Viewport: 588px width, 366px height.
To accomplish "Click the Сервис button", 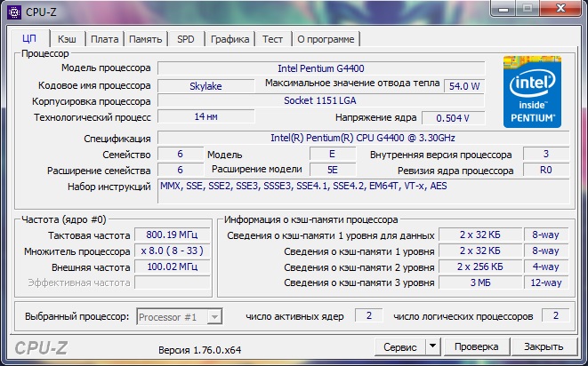I will point(400,346).
